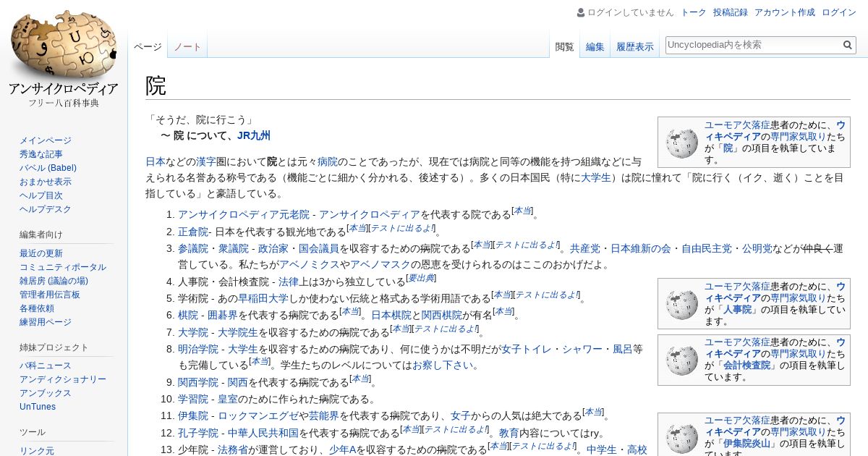Image resolution: width=868 pixels, height=456 pixels.
Task: Click the search magnifier icon
Action: (x=848, y=45)
